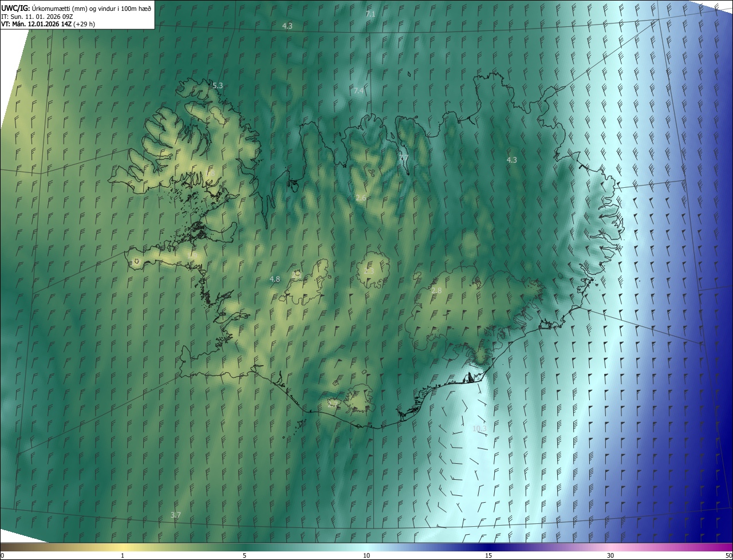Viewport: 733px width, 560px height.
Task: Click the 7.4 value off the north coast
Action: click(x=358, y=91)
